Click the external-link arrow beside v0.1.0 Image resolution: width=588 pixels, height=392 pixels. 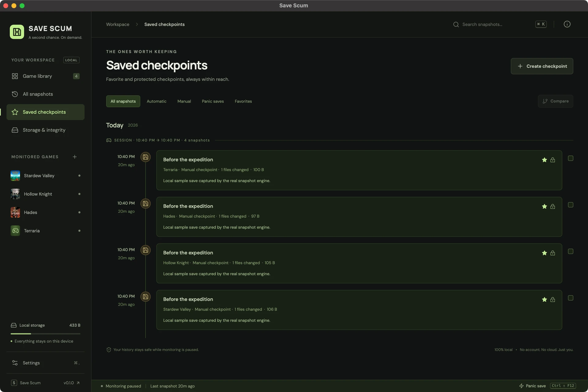coord(78,383)
